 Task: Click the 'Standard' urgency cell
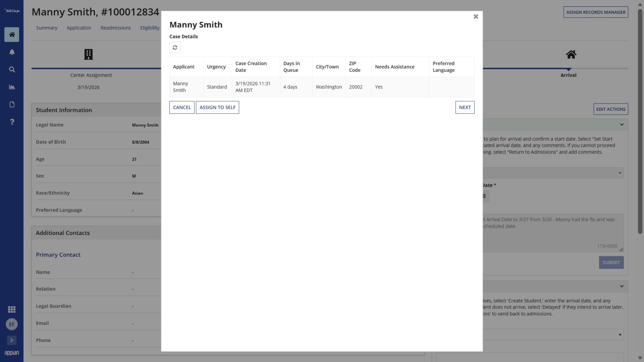[x=218, y=87]
